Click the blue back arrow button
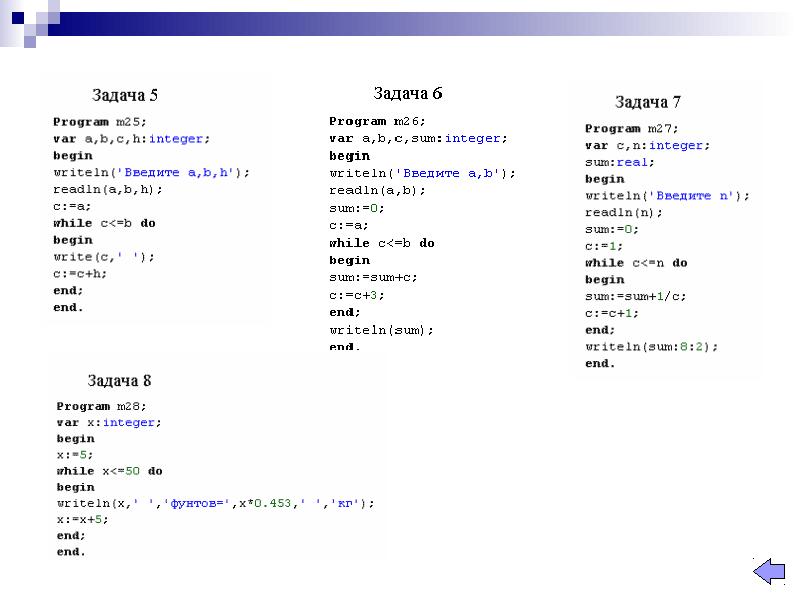Image resolution: width=800 pixels, height=600 pixels. point(768,573)
